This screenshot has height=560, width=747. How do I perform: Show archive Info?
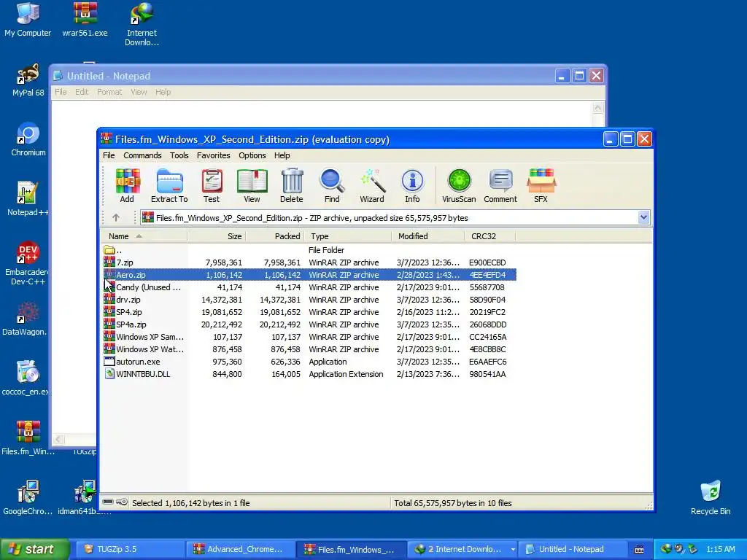click(413, 186)
